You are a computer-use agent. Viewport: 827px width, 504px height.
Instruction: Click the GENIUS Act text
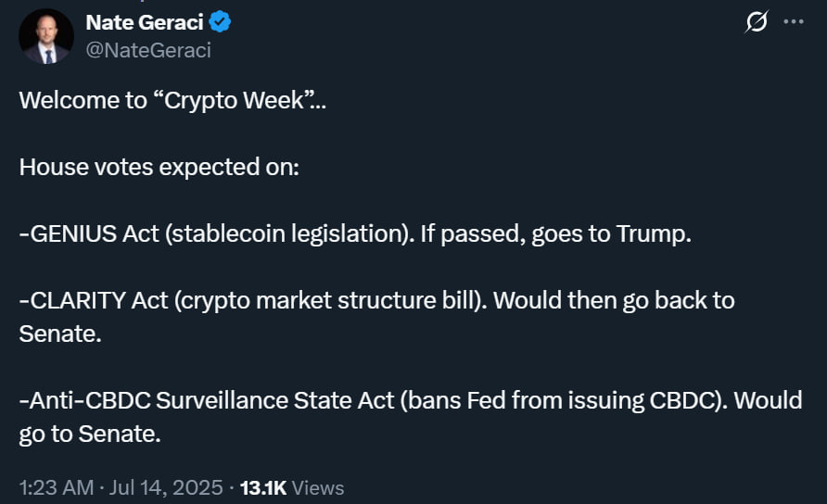(89, 234)
